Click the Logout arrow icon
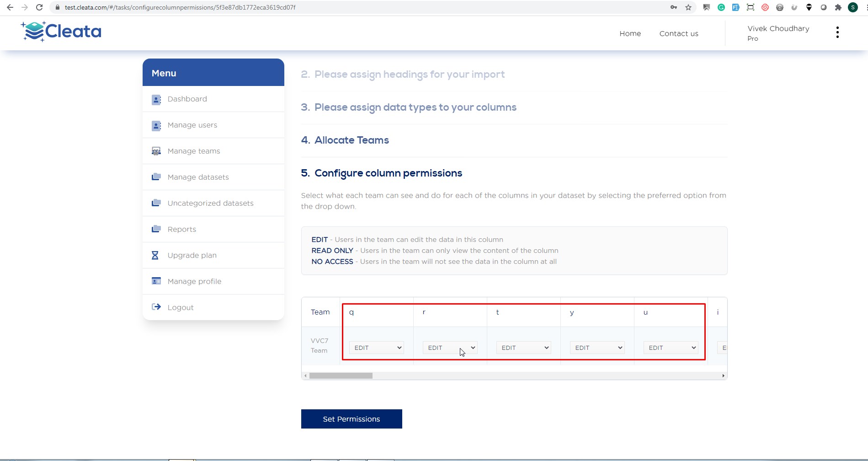Image resolution: width=868 pixels, height=461 pixels. pyautogui.click(x=156, y=307)
